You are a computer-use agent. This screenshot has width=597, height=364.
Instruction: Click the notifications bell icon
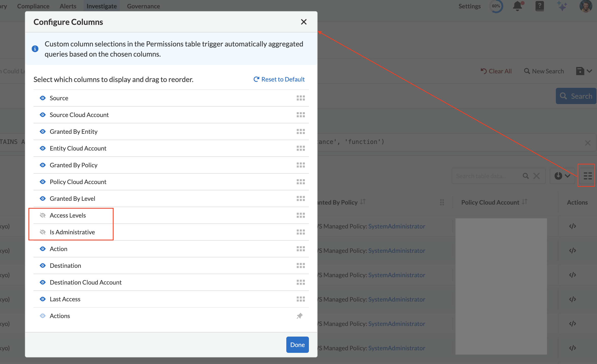click(x=517, y=6)
